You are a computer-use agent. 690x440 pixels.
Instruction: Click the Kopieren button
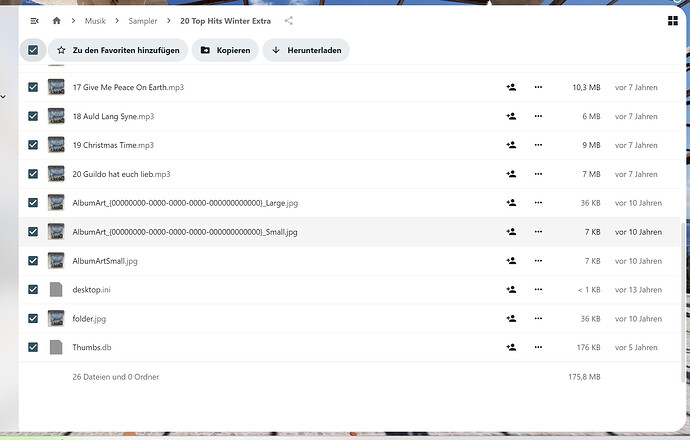(225, 50)
